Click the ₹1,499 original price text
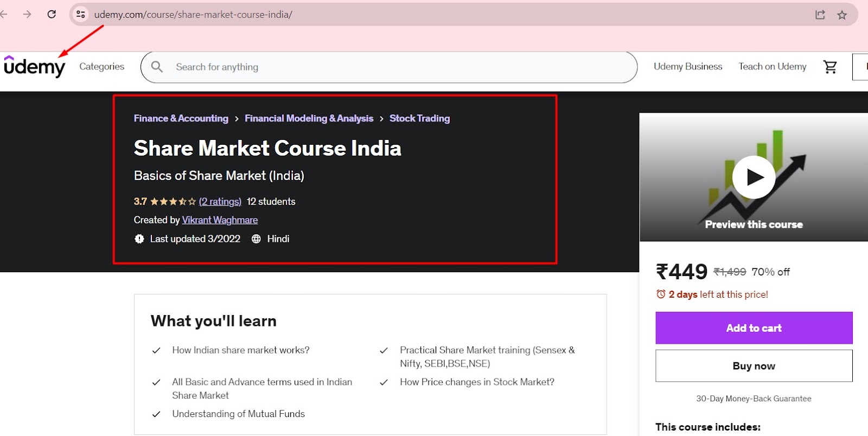 pyautogui.click(x=730, y=272)
